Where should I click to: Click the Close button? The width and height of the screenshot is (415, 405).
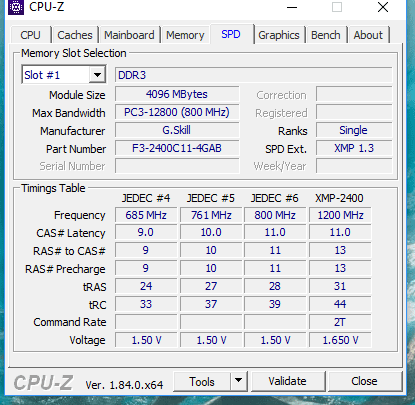(364, 381)
